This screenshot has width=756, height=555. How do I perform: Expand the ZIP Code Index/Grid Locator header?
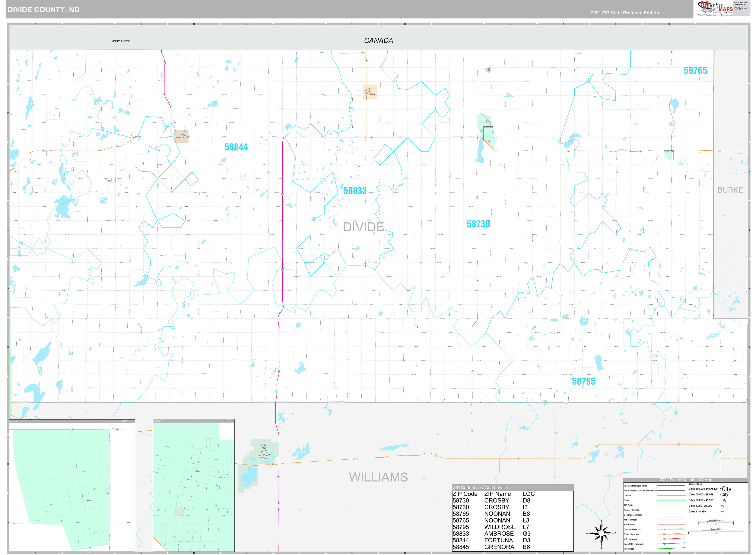pos(481,488)
